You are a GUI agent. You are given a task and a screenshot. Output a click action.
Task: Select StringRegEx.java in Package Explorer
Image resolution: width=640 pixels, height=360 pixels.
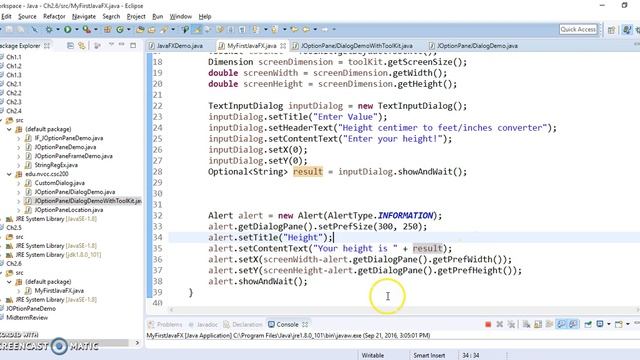coord(56,165)
